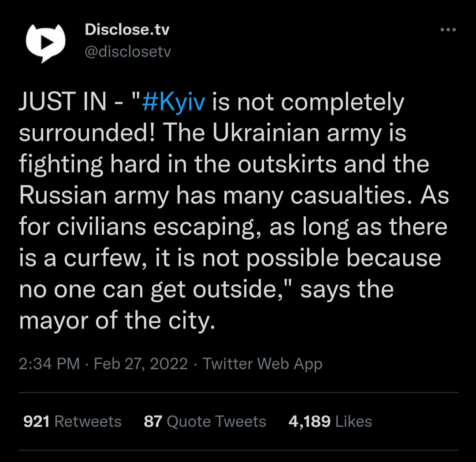
Task: Click the Feb 27, 2022 date
Action: tap(141, 364)
